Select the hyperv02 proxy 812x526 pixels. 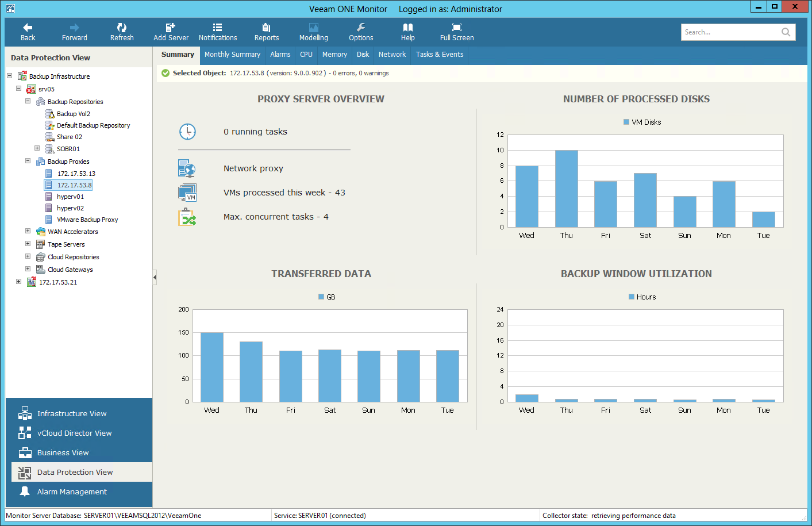(x=70, y=208)
